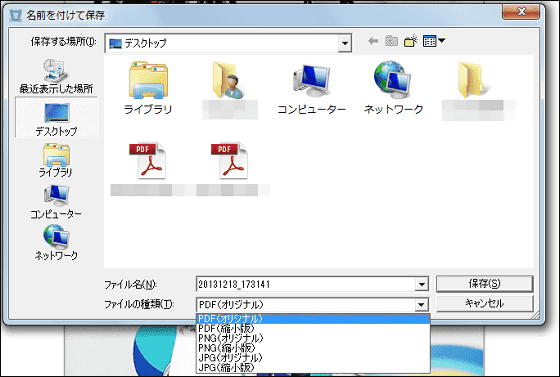Go up one folder level icon
This screenshot has width=560, height=377.
click(391, 41)
